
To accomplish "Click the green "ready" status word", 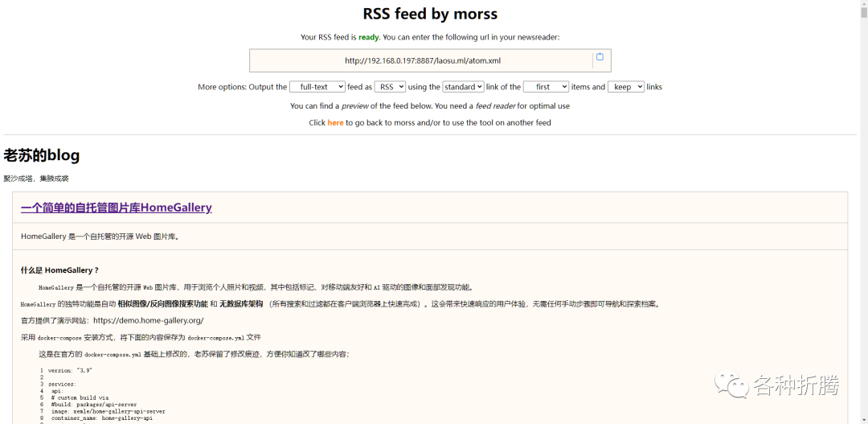I will click(369, 37).
